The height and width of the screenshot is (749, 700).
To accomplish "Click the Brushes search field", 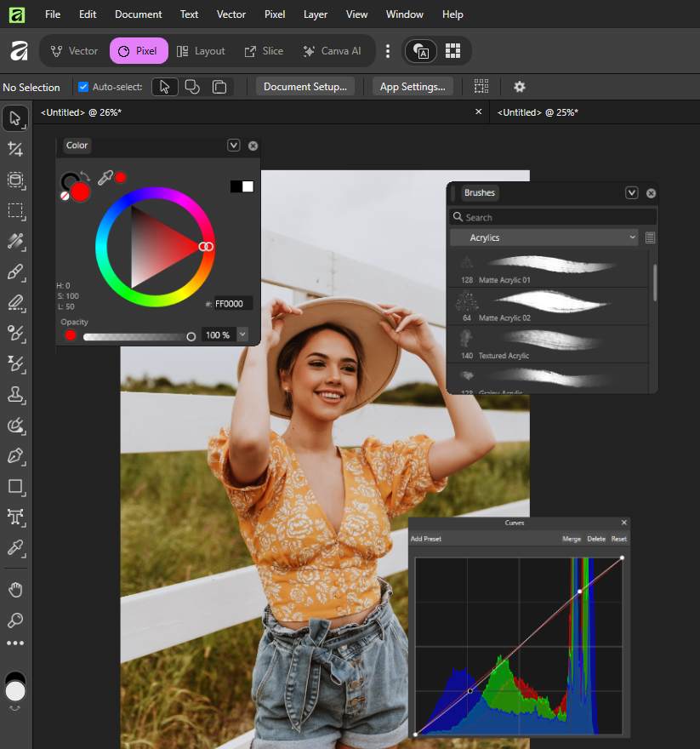I will [553, 217].
